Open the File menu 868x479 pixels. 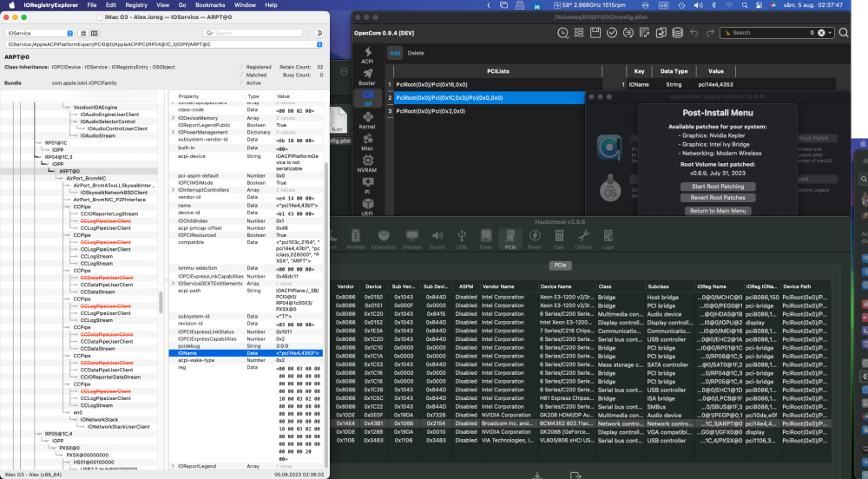(x=92, y=5)
